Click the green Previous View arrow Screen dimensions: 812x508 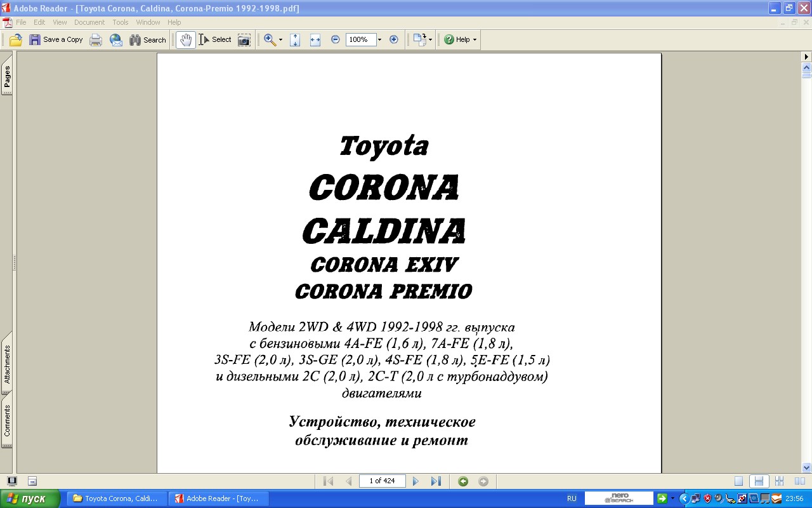click(x=463, y=481)
